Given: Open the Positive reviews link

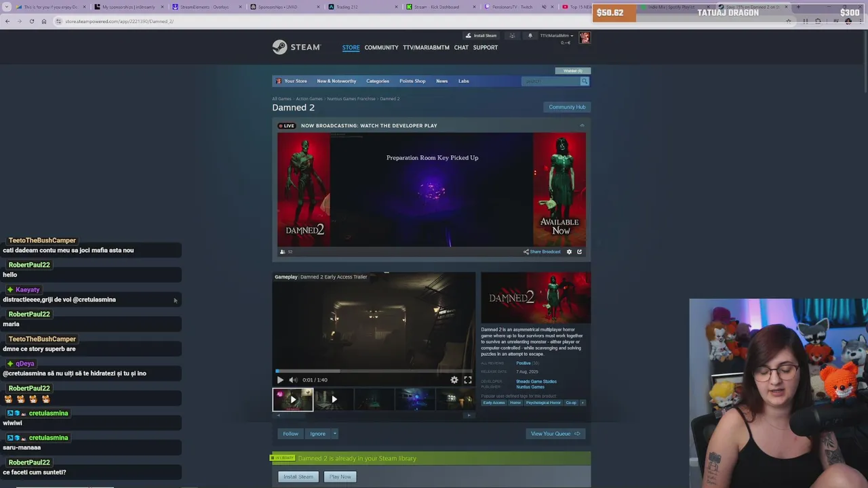Looking at the screenshot, I should (524, 363).
